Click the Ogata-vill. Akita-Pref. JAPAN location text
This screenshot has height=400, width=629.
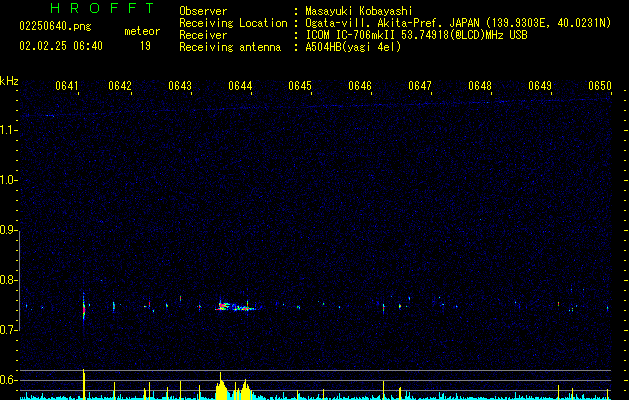(458, 23)
